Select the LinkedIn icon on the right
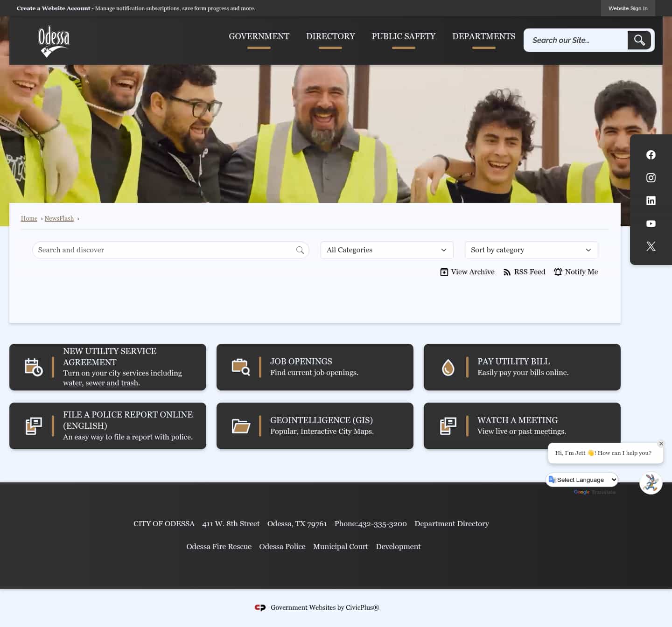The width and height of the screenshot is (672, 627). (651, 200)
